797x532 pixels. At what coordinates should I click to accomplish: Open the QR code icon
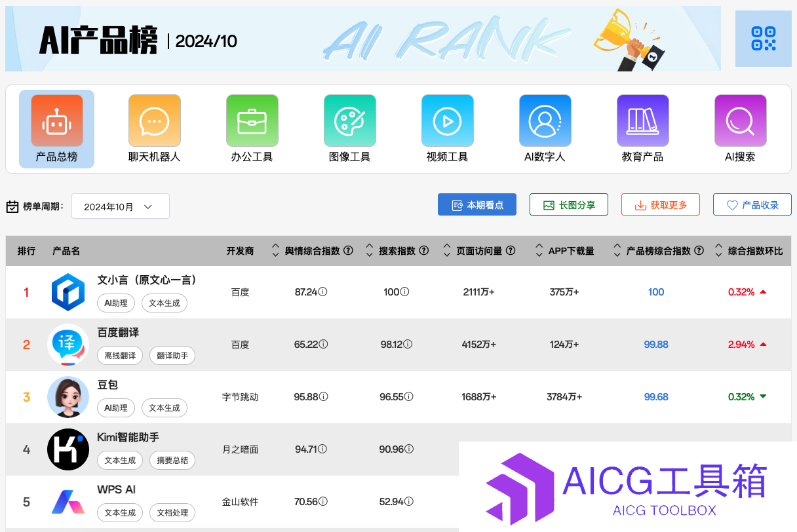(x=763, y=39)
